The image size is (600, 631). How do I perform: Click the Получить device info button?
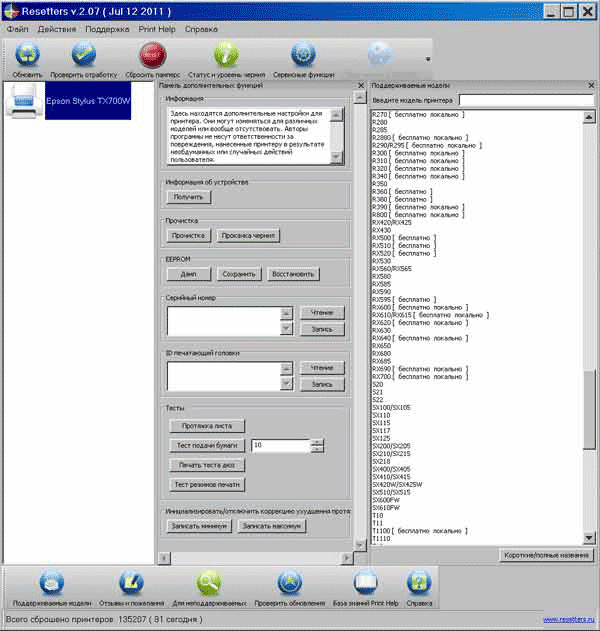(x=188, y=197)
